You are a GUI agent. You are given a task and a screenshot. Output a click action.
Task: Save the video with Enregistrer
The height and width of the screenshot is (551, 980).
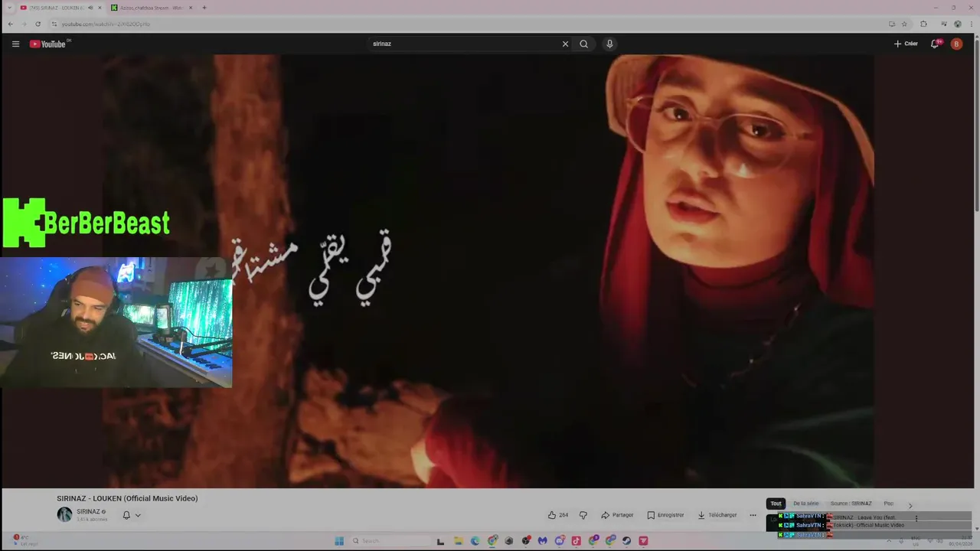665,515
